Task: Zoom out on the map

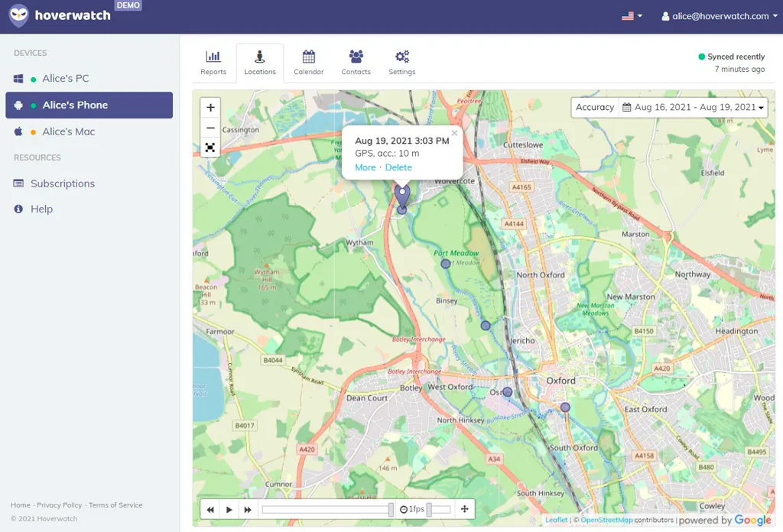Action: [210, 128]
